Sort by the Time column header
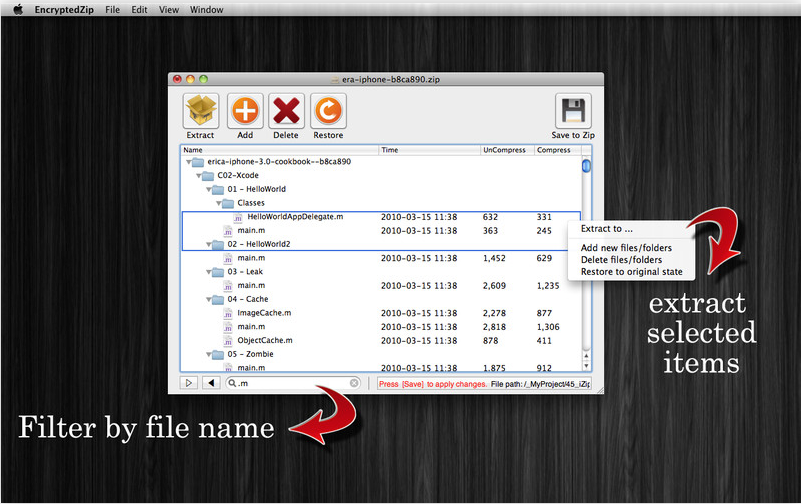This screenshot has height=504, width=801. click(430, 150)
